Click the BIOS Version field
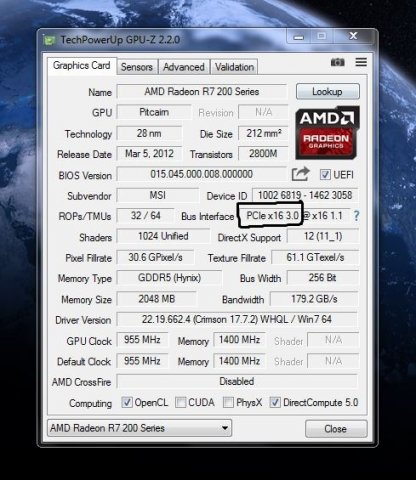 point(201,174)
